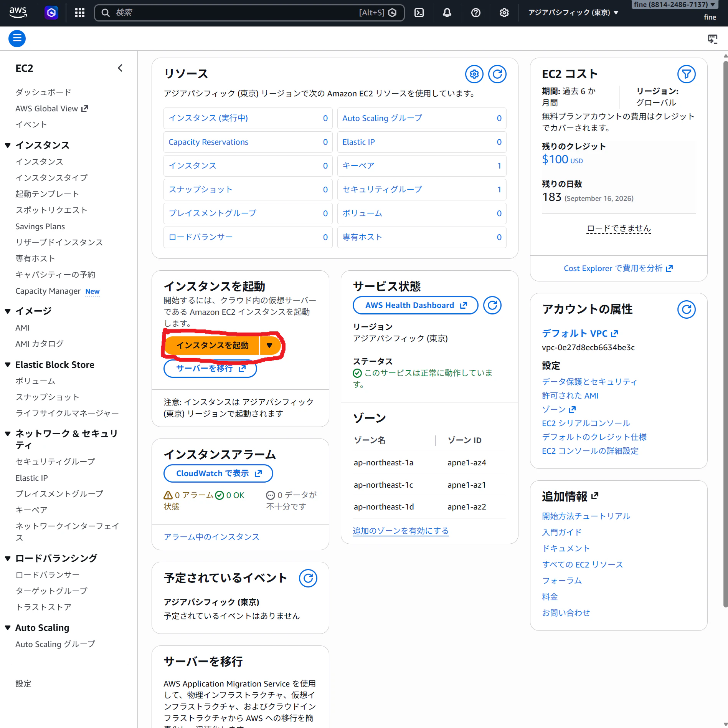Focus the 検索 search field
728x728 pixels.
point(249,13)
